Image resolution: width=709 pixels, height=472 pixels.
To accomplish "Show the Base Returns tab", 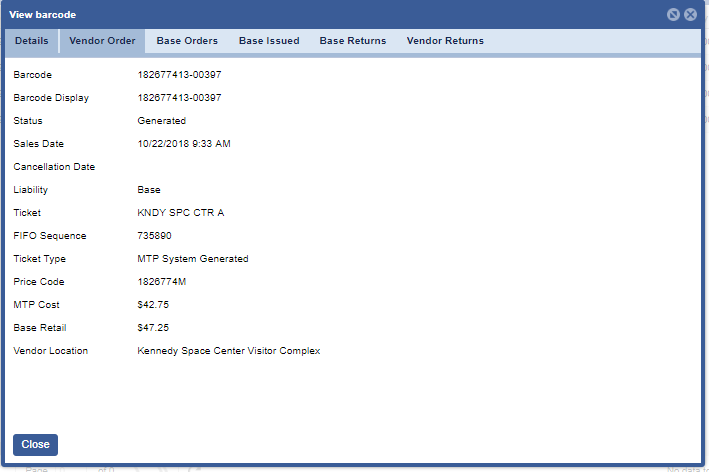I will (353, 41).
